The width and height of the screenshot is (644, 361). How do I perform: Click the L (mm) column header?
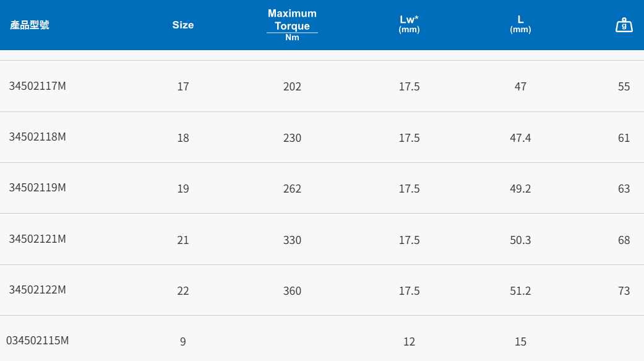(x=520, y=24)
